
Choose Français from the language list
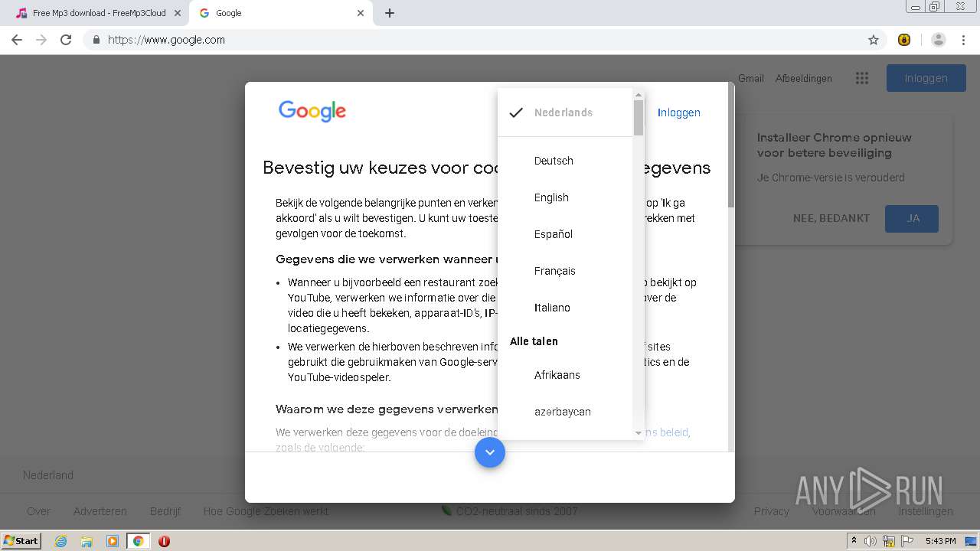tap(565, 271)
